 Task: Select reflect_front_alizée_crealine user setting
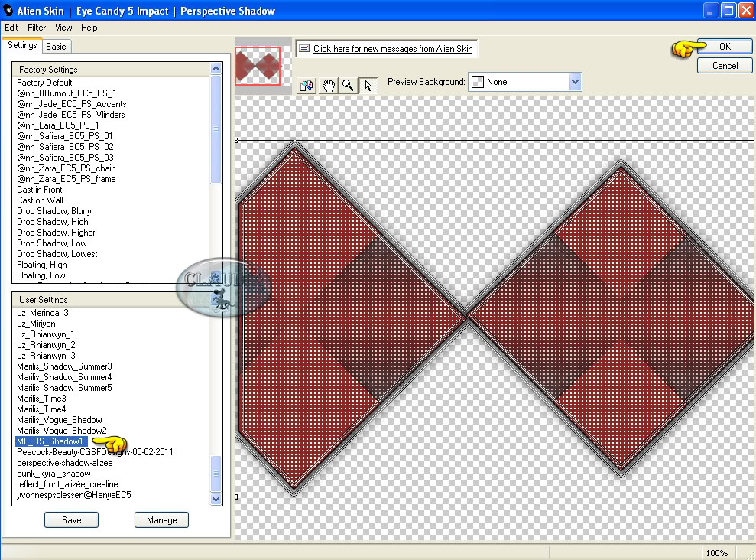(x=67, y=484)
